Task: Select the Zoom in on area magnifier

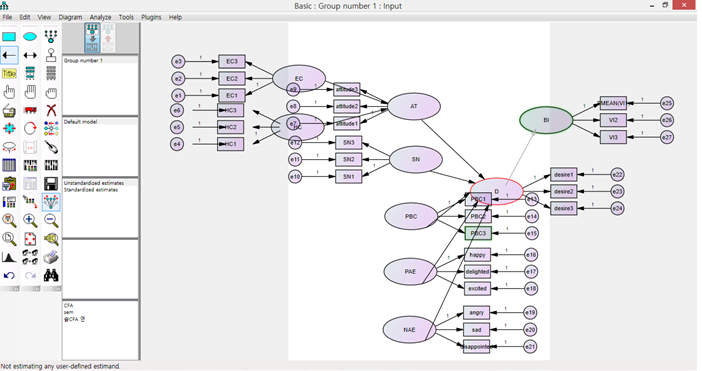Action: 9,221
